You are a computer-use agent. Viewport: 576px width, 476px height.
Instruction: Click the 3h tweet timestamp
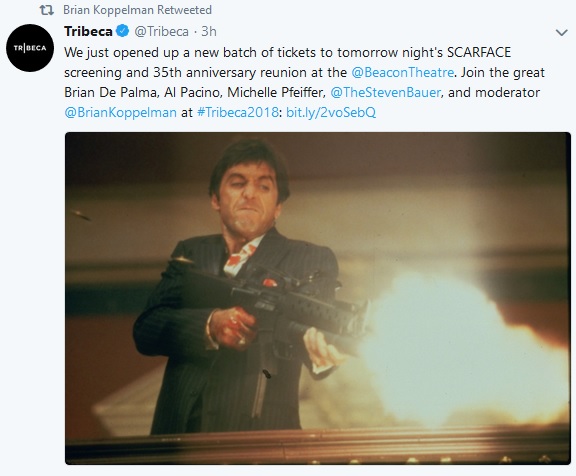(209, 32)
